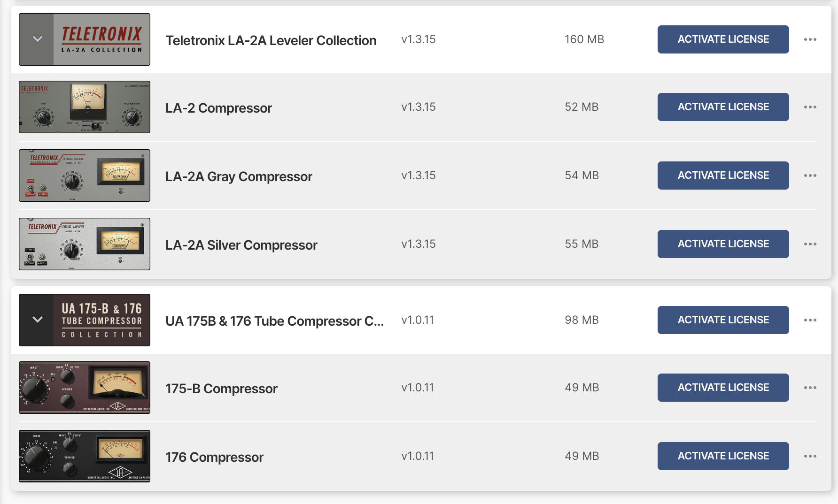
Task: Activate license for UA 175B & 176 collection
Action: (723, 320)
